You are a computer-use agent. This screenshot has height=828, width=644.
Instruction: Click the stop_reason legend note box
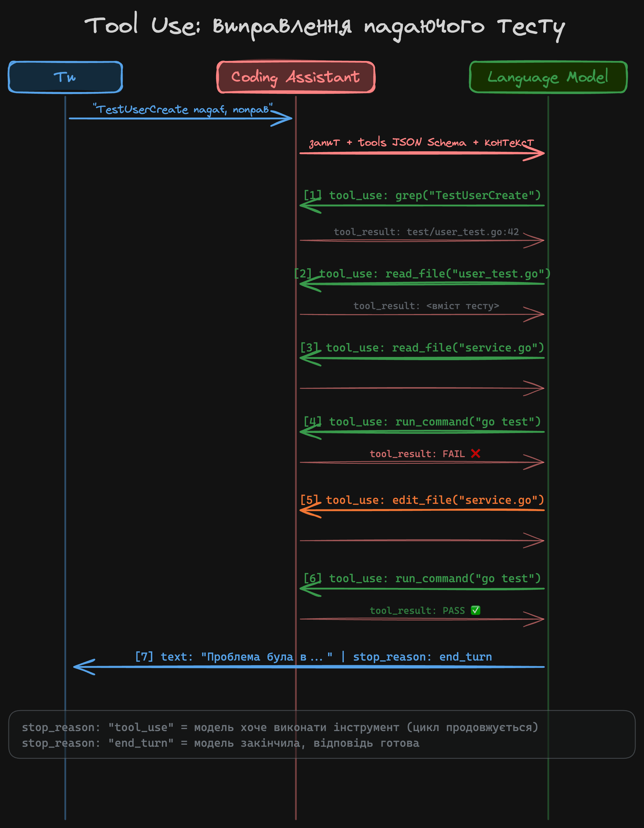(x=321, y=735)
